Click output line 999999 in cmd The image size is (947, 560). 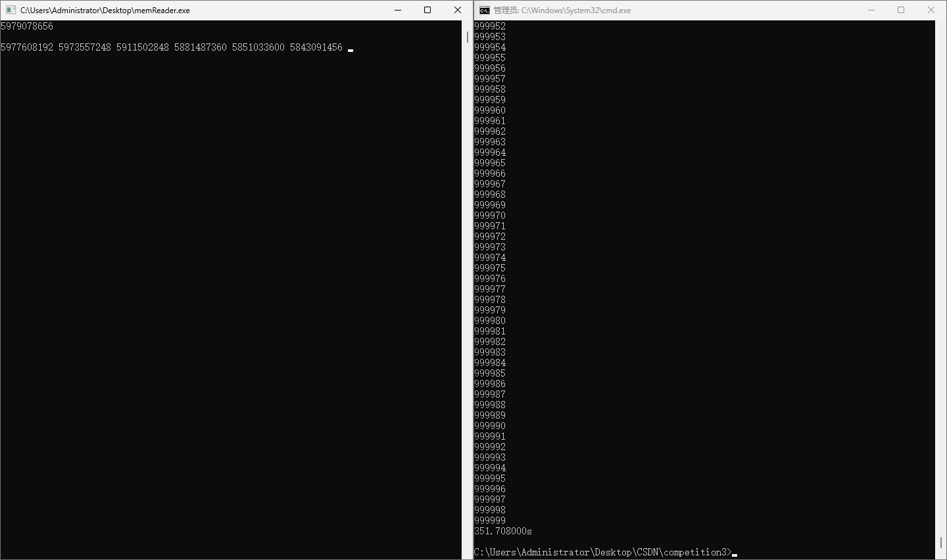tap(490, 521)
